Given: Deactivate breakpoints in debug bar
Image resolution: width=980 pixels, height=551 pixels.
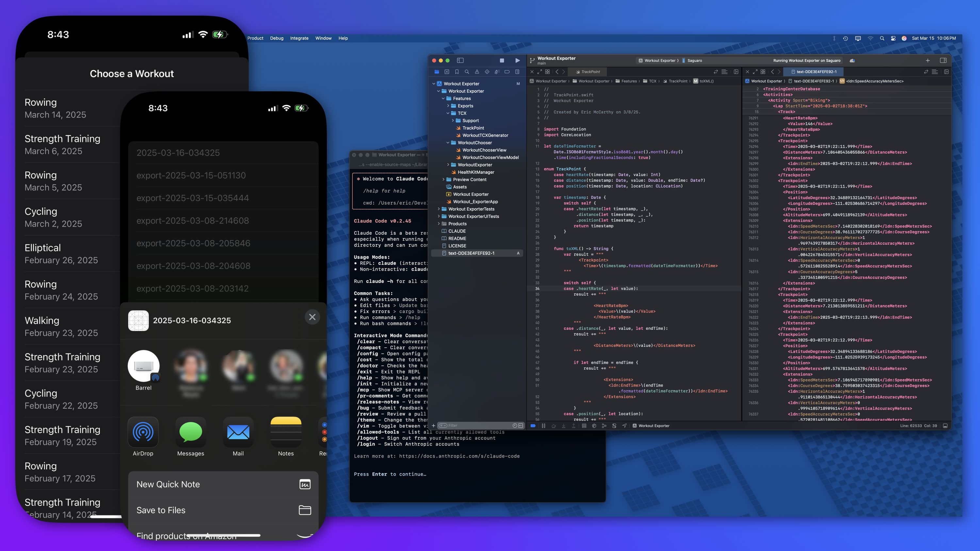Looking at the screenshot, I should 533,426.
